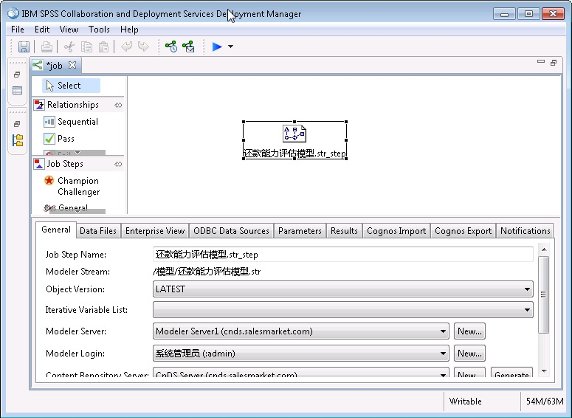Open the properties view icon in sidebar
The height and width of the screenshot is (418, 572).
pos(17,90)
